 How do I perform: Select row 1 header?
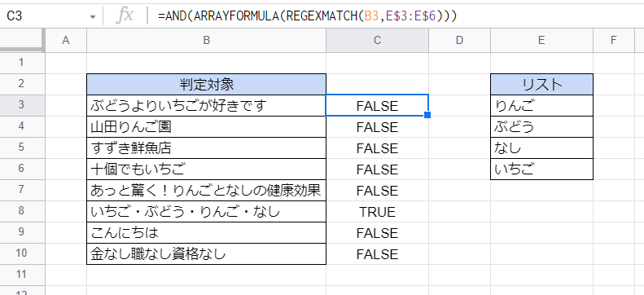coord(22,63)
